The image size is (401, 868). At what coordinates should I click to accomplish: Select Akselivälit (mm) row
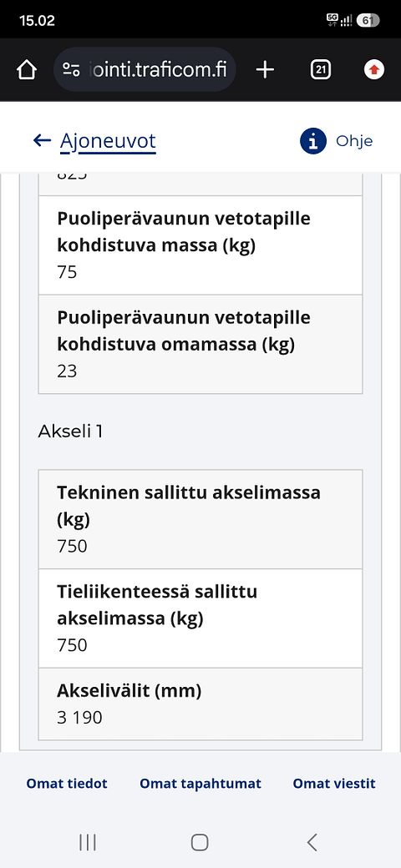[x=200, y=704]
